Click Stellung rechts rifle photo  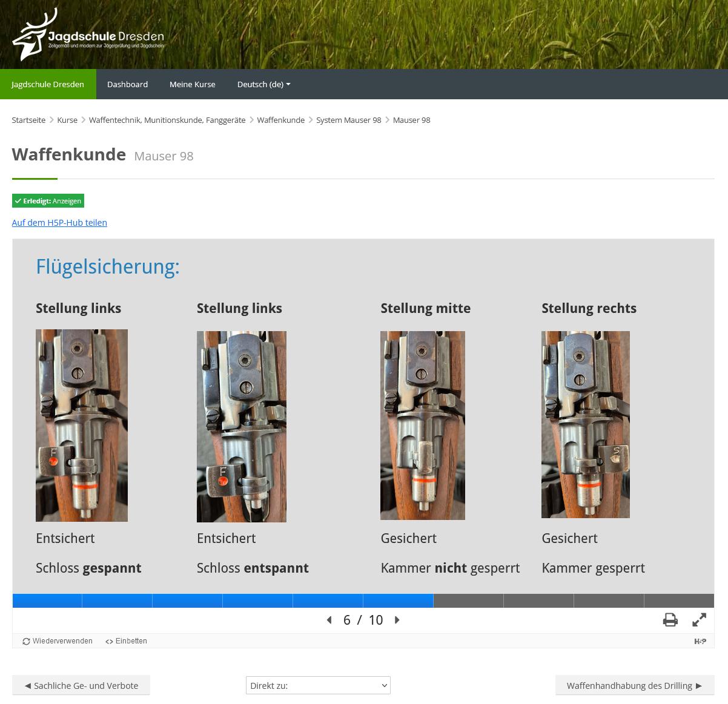pyautogui.click(x=586, y=424)
